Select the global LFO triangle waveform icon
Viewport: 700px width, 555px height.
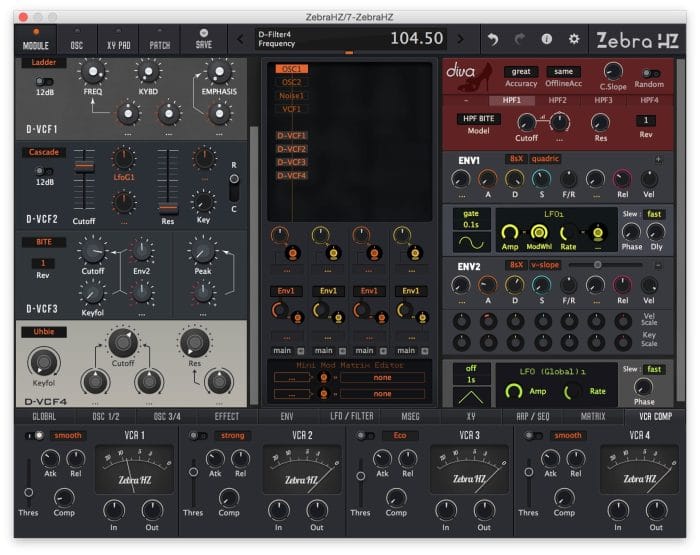pos(471,397)
